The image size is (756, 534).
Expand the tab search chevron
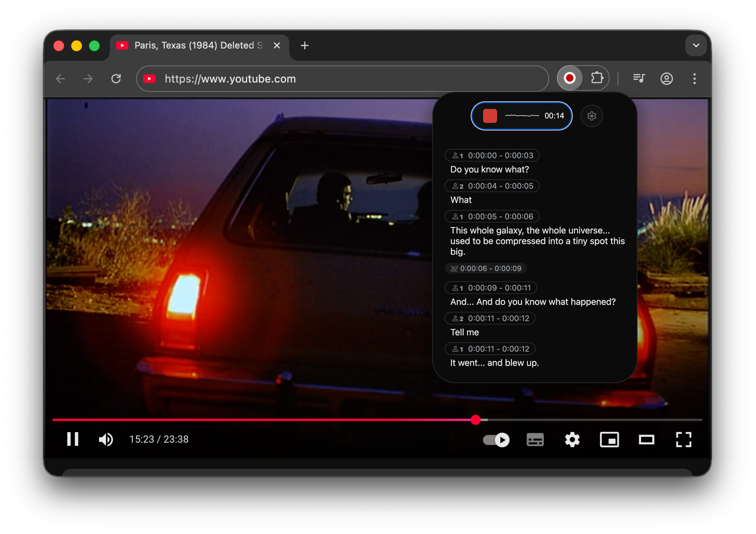click(x=696, y=45)
